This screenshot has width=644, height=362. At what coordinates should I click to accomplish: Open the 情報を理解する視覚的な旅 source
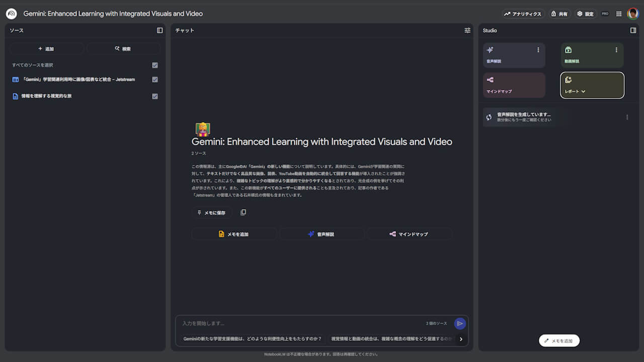point(46,96)
